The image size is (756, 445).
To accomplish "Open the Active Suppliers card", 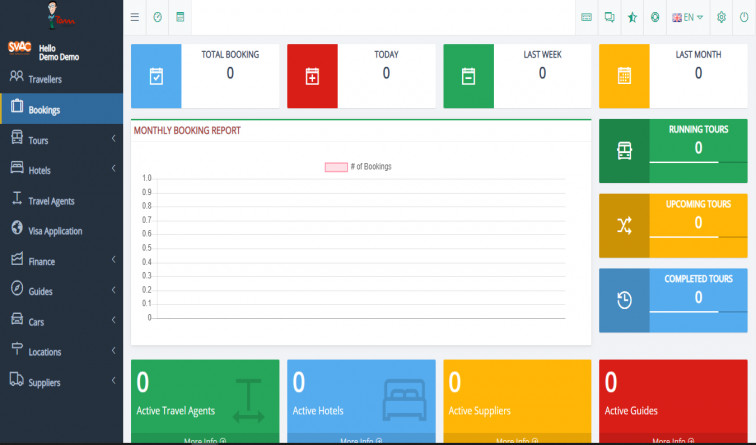I will pyautogui.click(x=517, y=401).
